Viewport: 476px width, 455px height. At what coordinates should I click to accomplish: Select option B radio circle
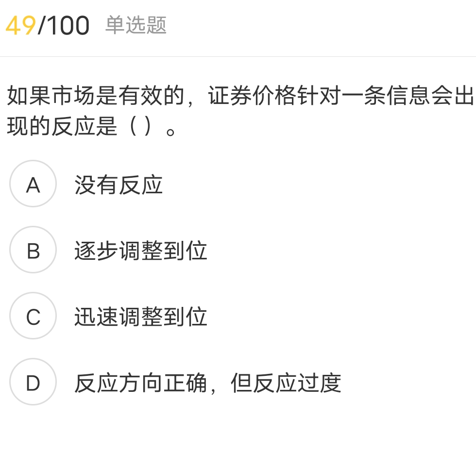33,251
